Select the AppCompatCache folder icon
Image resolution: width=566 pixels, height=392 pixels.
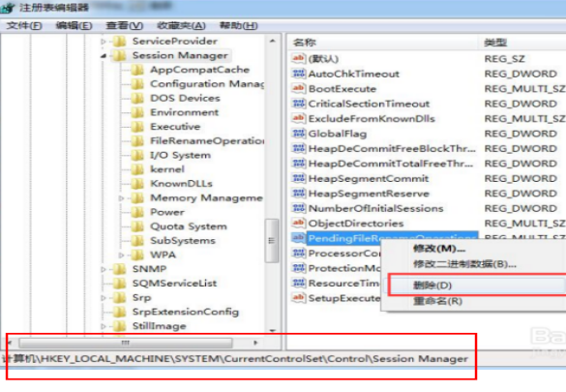point(137,70)
